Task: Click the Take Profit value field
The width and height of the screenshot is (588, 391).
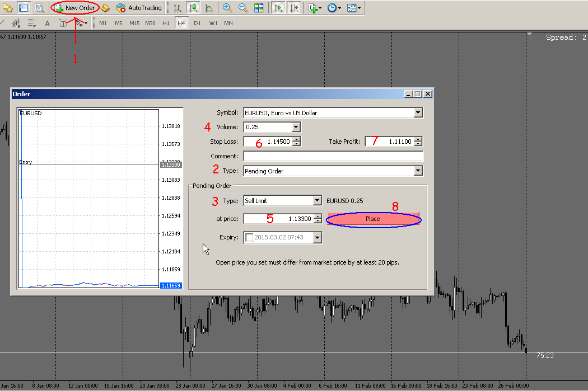Action: click(x=389, y=142)
